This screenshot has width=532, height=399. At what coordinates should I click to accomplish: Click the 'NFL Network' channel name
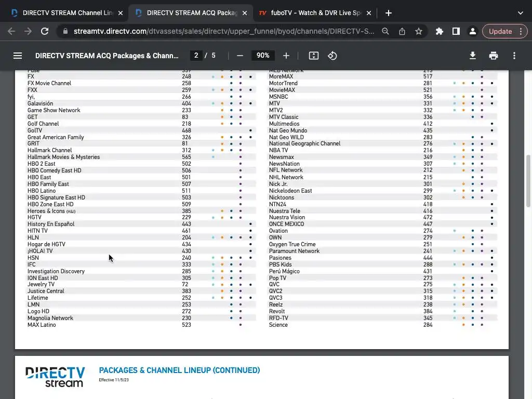pyautogui.click(x=286, y=170)
